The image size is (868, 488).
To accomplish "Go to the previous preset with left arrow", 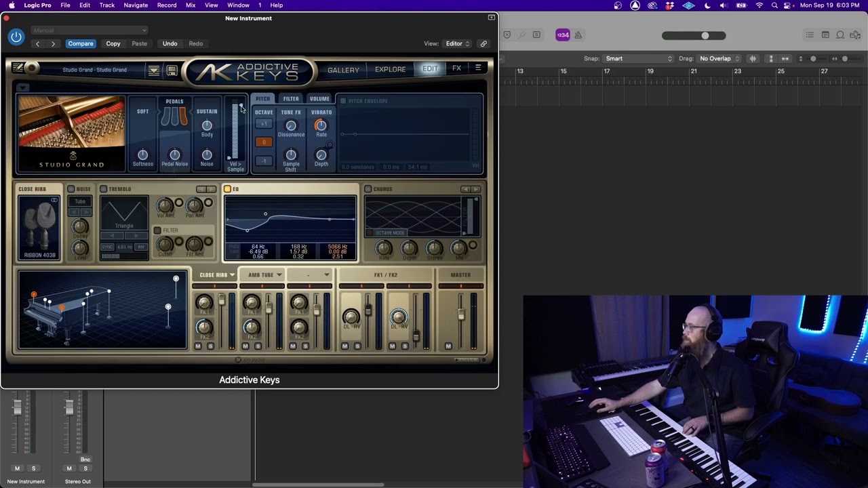I will (x=37, y=43).
